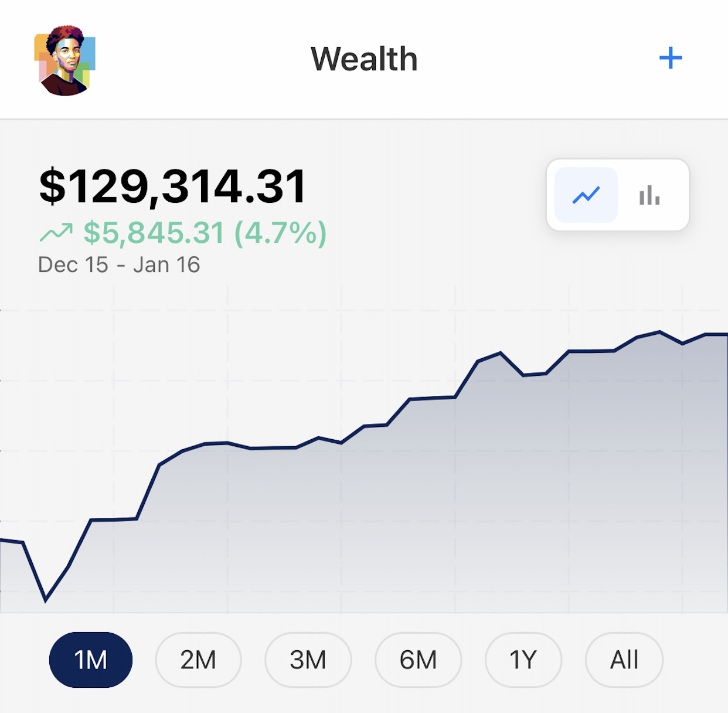Choose the 1Y time period
This screenshot has width=728, height=713.
tap(523, 660)
